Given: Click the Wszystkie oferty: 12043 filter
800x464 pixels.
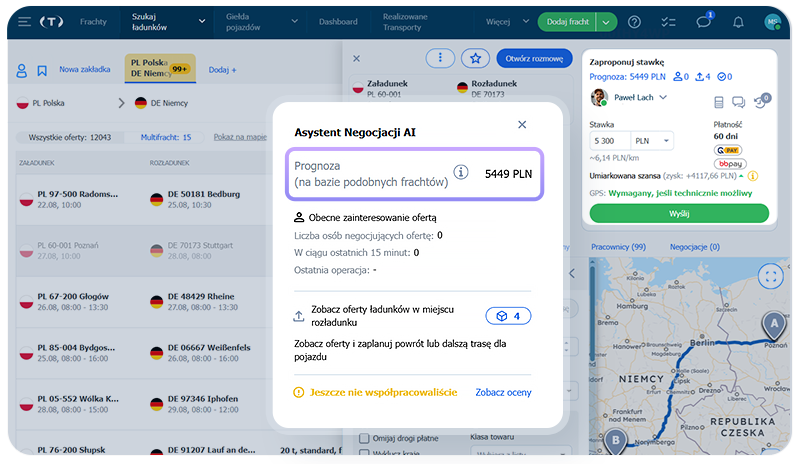Looking at the screenshot, I should point(70,137).
